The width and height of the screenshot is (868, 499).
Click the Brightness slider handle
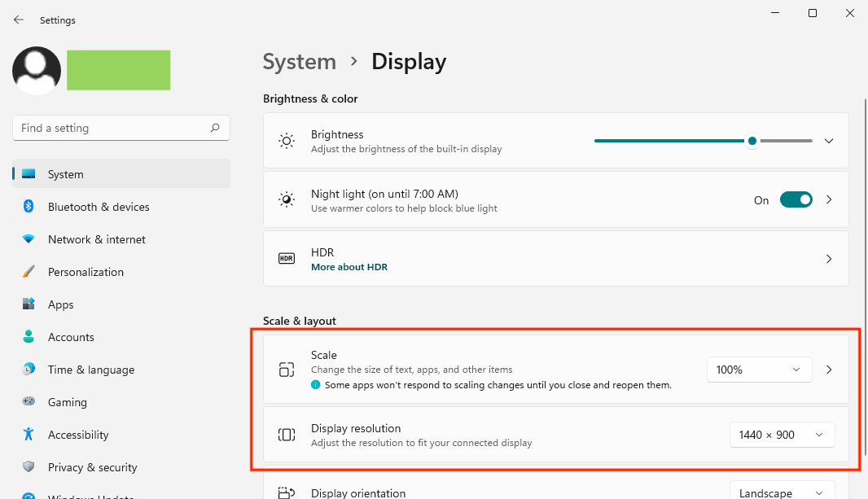pos(752,141)
